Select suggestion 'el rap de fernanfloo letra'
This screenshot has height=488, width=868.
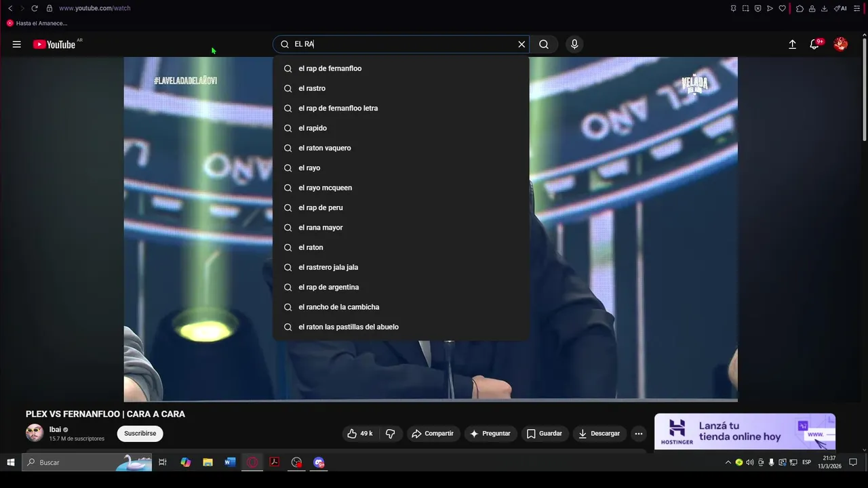(x=401, y=108)
